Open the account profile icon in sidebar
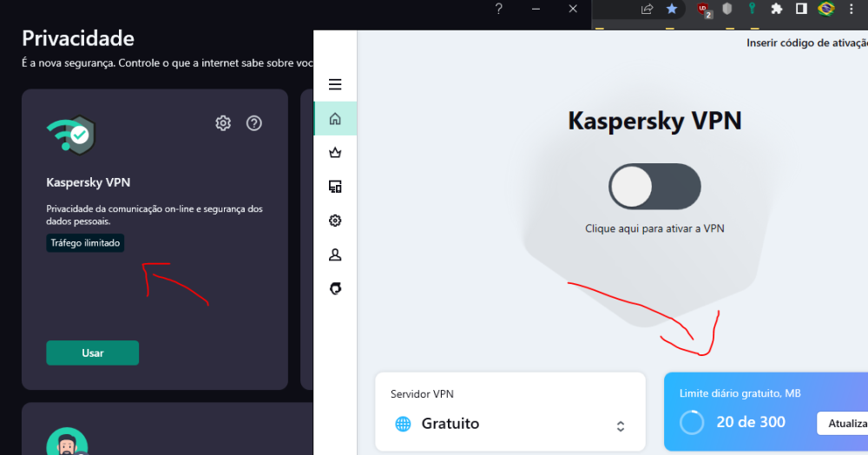 click(x=335, y=254)
